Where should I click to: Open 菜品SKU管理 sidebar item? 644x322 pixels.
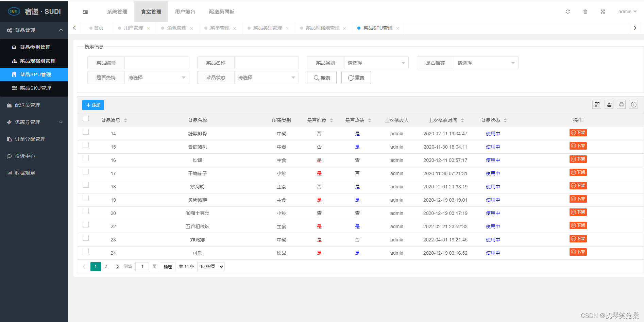[x=34, y=88]
